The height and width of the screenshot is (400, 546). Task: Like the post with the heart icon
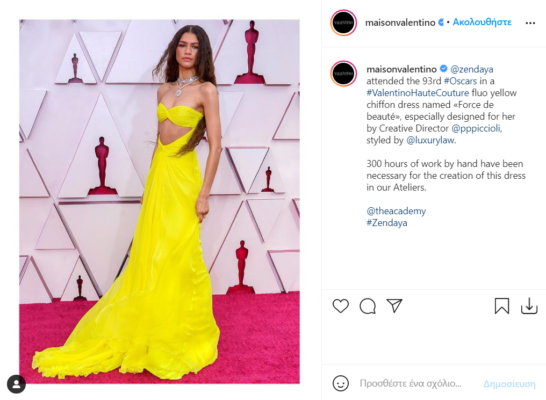click(340, 306)
